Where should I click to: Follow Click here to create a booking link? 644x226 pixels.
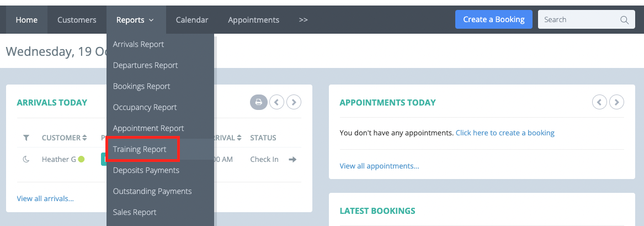coord(505,133)
